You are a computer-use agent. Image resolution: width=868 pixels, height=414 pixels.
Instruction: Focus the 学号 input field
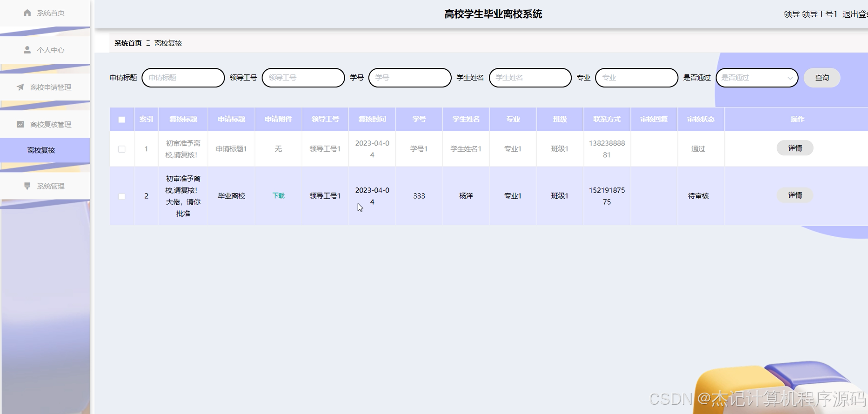410,78
